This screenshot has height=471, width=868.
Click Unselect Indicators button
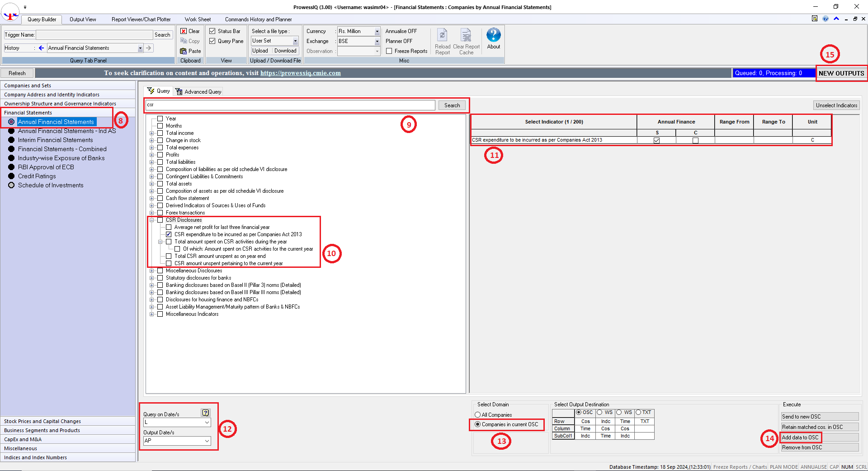836,105
